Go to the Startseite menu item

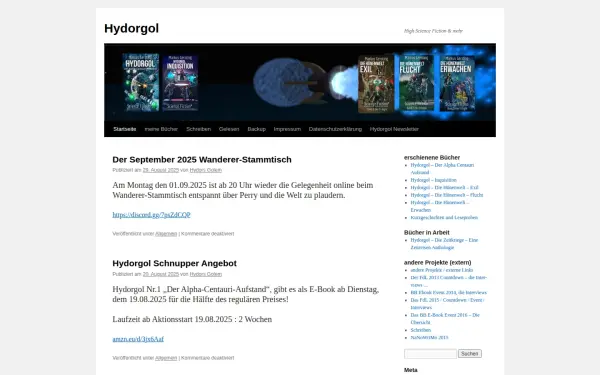pos(125,129)
